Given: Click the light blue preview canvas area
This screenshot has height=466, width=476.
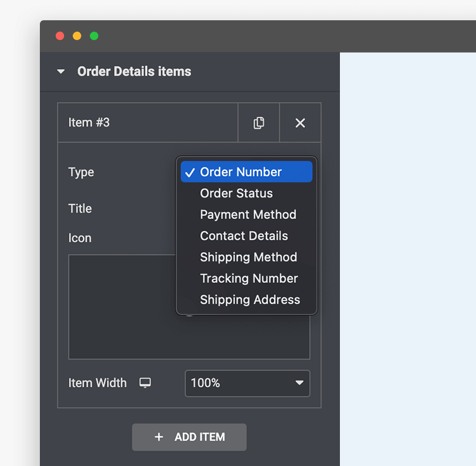Looking at the screenshot, I should pyautogui.click(x=408, y=253).
